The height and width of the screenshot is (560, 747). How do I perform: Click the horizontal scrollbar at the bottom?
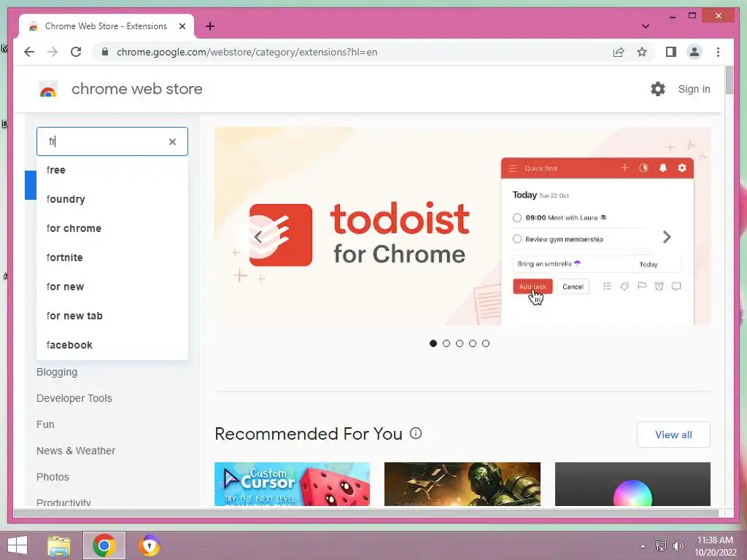pyautogui.click(x=366, y=513)
